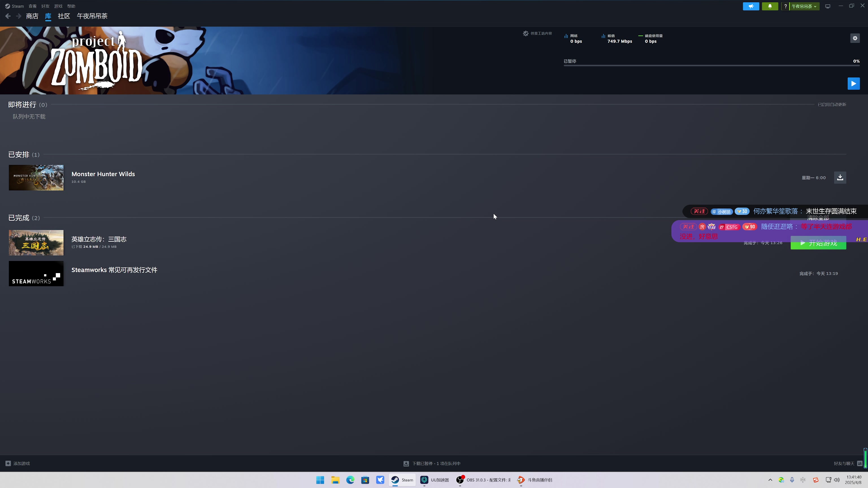
Task: Open File Explorer from taskbar
Action: (335, 480)
